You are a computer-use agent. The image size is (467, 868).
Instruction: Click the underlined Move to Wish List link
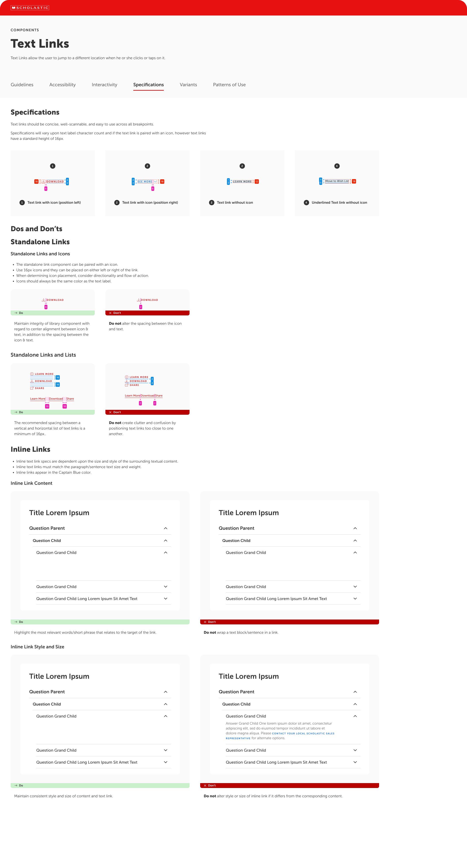click(337, 181)
